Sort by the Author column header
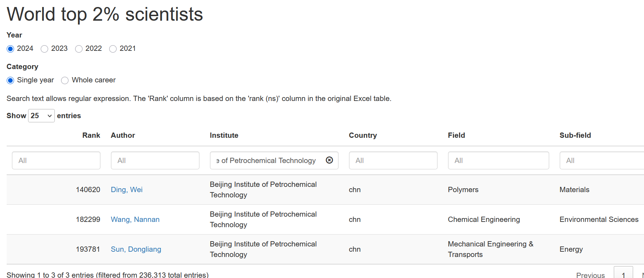The height and width of the screenshot is (278, 644). pos(123,135)
